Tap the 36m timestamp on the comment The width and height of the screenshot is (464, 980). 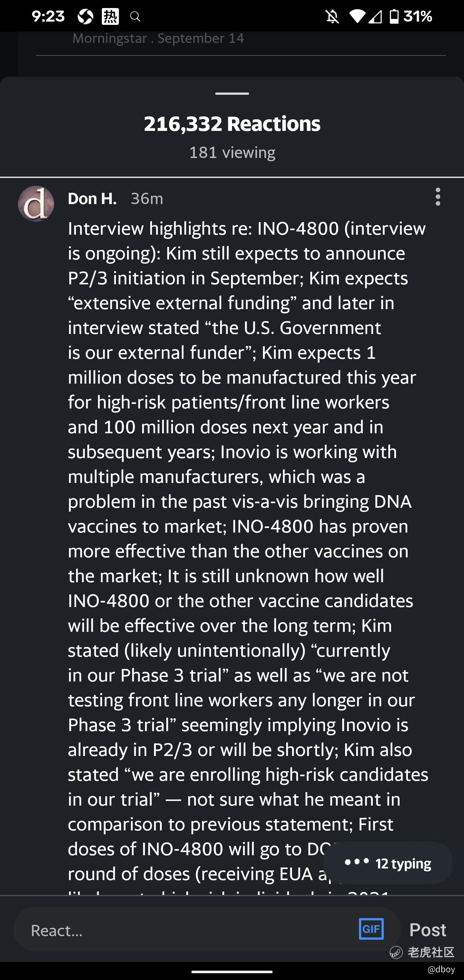[147, 199]
